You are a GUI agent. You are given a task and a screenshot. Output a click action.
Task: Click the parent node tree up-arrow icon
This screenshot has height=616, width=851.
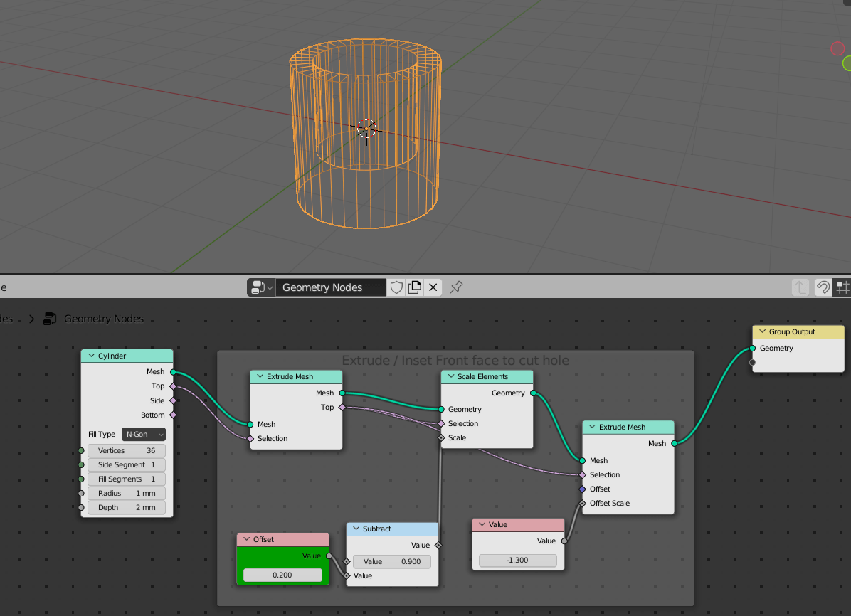pyautogui.click(x=800, y=287)
